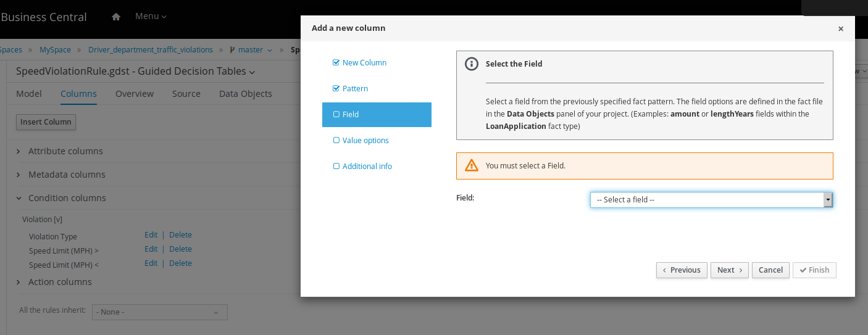868x335 pixels.
Task: Open the Additional info wizard step
Action: pos(367,167)
